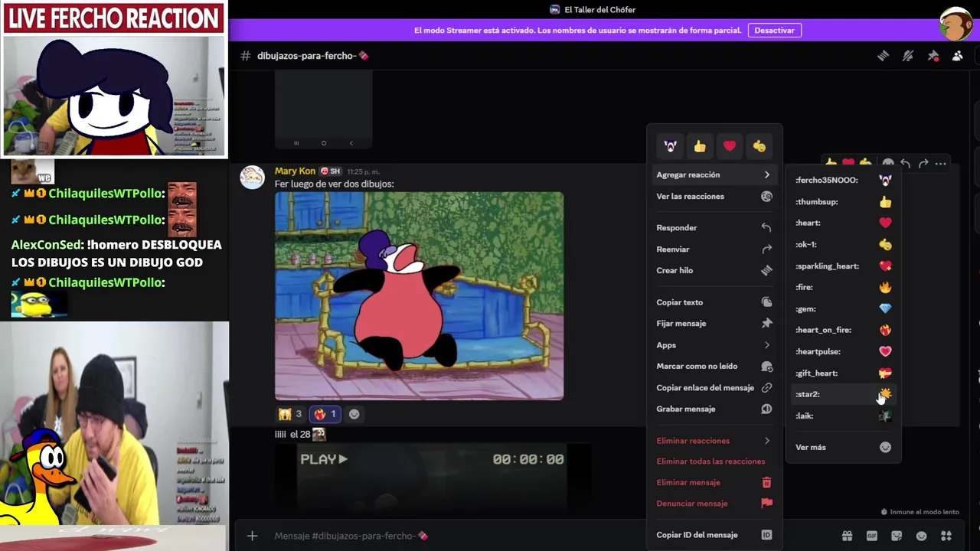This screenshot has width=980, height=551.
Task: Select Grabar mensaje menu entry
Action: [714, 409]
